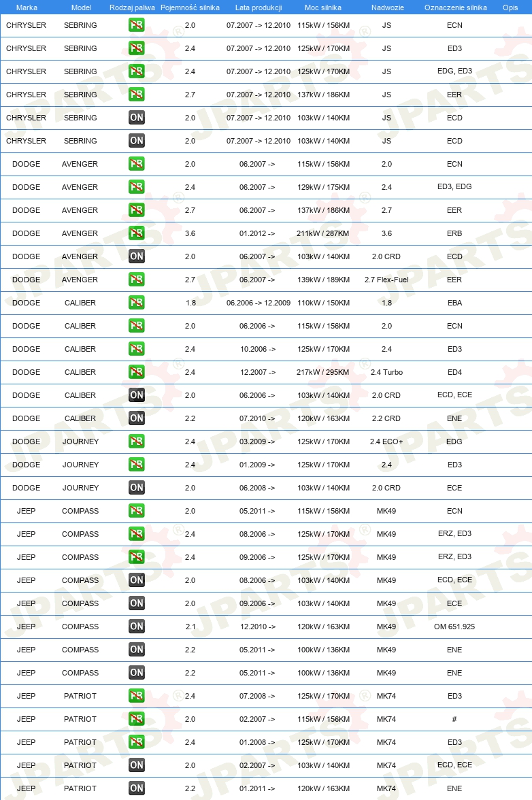
Task: Select the '2.4 Turbo' body cell
Action: click(x=386, y=372)
